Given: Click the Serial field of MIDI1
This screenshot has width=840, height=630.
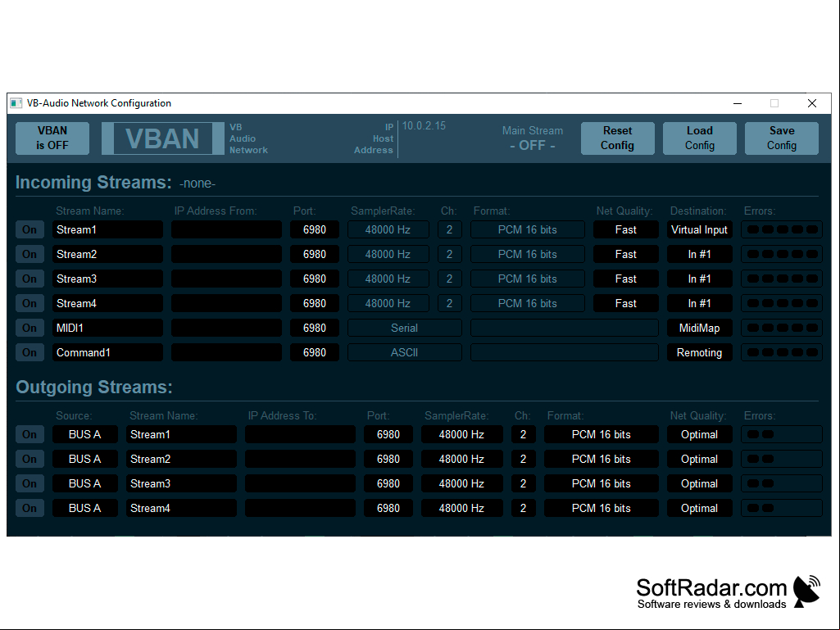Looking at the screenshot, I should click(x=405, y=328).
